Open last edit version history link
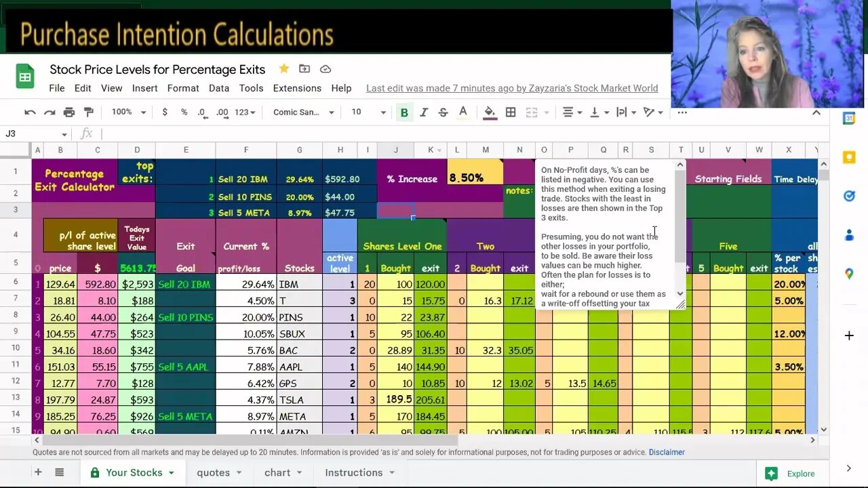The width and height of the screenshot is (868, 488). click(512, 88)
